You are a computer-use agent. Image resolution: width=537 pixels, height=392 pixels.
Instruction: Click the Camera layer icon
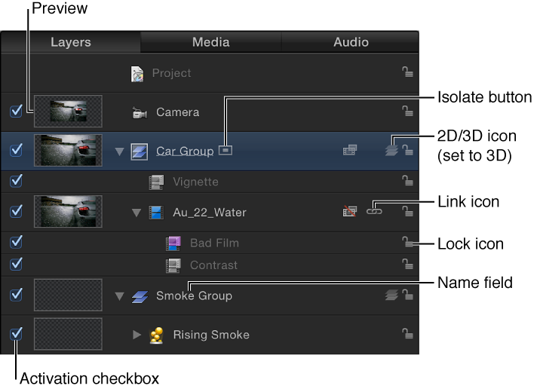[x=140, y=112]
